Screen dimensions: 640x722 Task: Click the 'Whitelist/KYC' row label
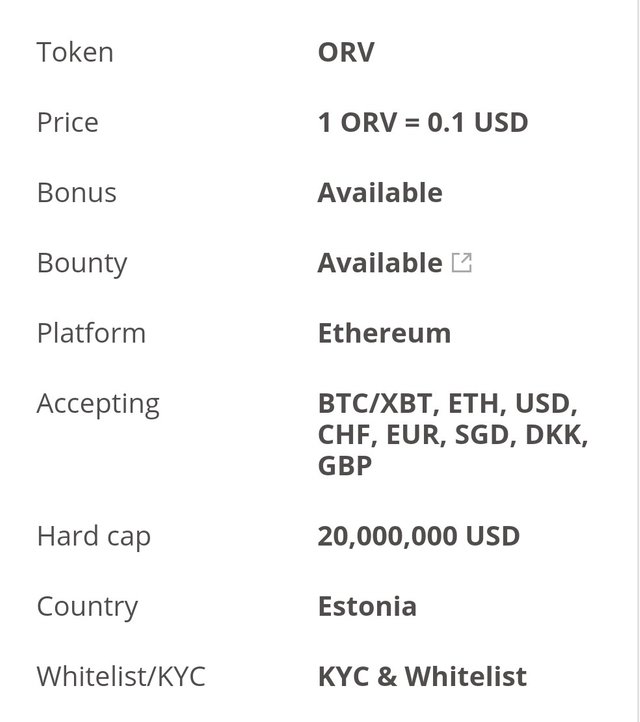(121, 676)
